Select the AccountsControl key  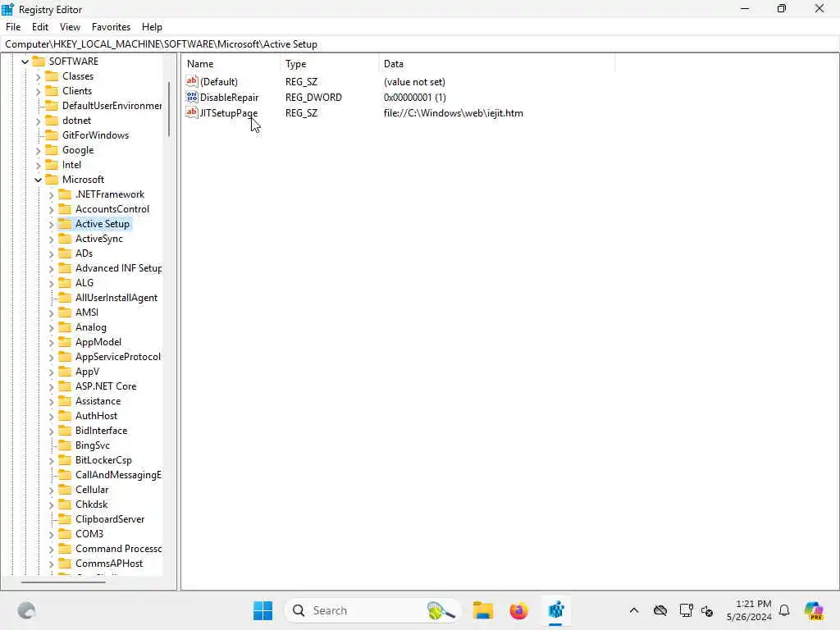112,209
